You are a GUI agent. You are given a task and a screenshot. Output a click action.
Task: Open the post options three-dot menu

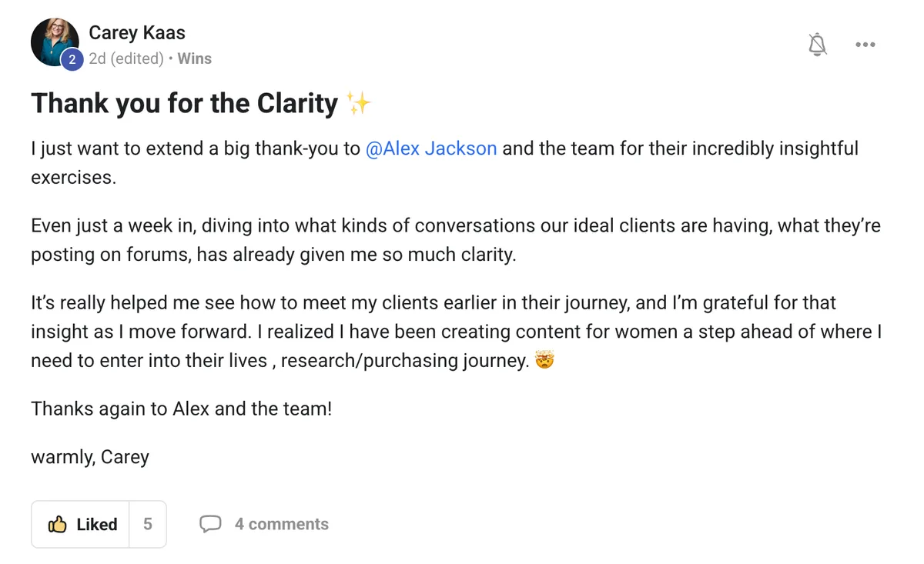[x=865, y=44]
